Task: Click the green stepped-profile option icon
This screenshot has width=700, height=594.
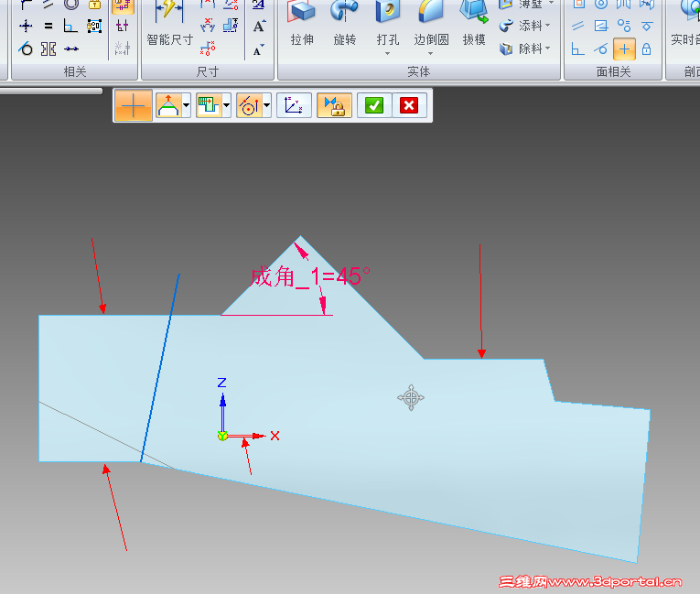Action: coord(209,106)
